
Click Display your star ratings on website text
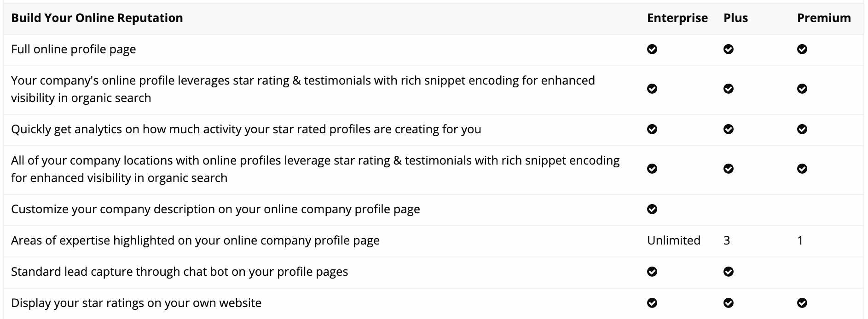(136, 303)
